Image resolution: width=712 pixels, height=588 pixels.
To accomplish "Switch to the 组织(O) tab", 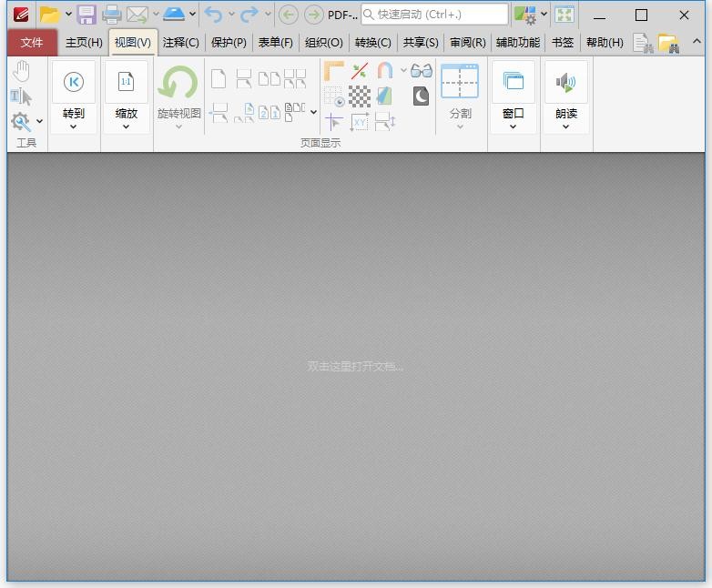I will 324,43.
